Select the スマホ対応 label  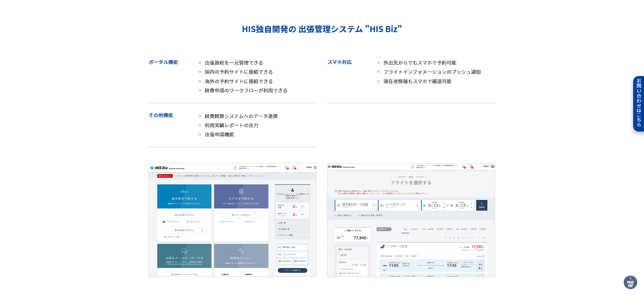click(x=339, y=62)
